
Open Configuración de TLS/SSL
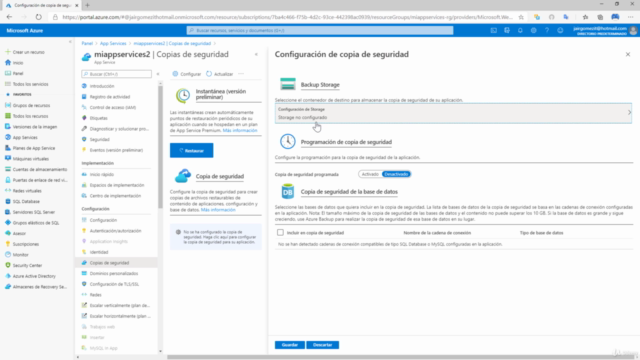[x=114, y=284]
